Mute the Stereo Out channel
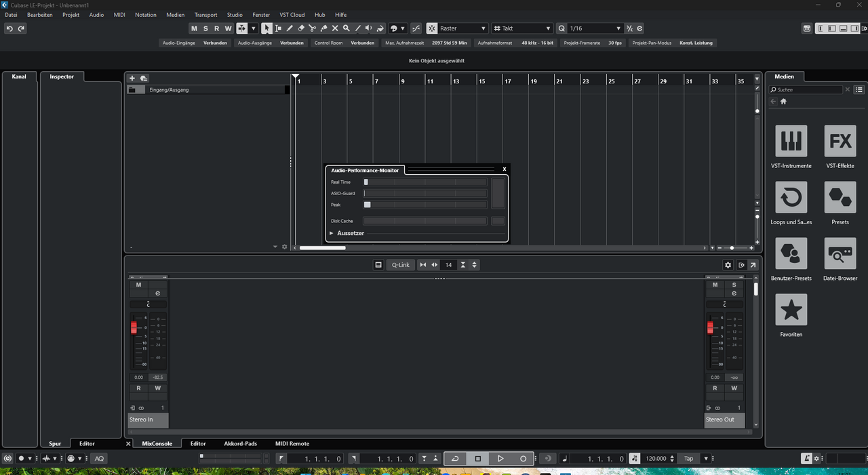 tap(715, 285)
